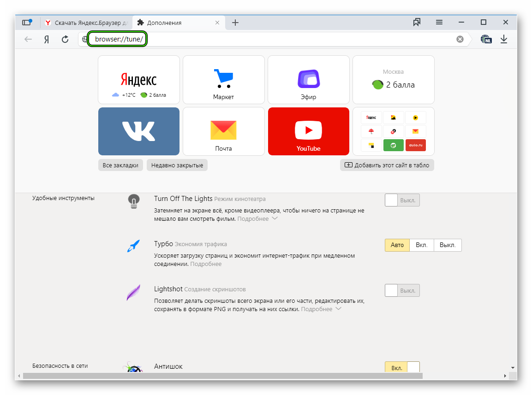Click the Антишок title text
Viewport: 532px width, 395px height.
(168, 366)
